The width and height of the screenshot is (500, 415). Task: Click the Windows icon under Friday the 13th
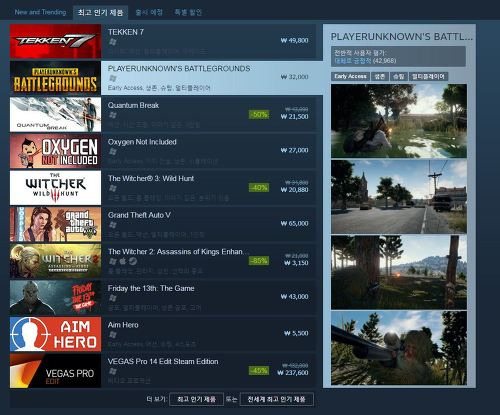113,298
